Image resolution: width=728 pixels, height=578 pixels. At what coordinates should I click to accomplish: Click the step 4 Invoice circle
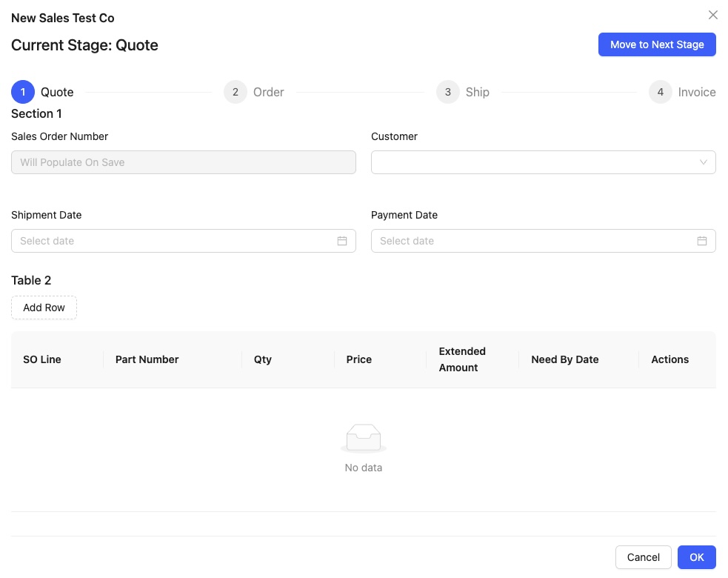[661, 92]
